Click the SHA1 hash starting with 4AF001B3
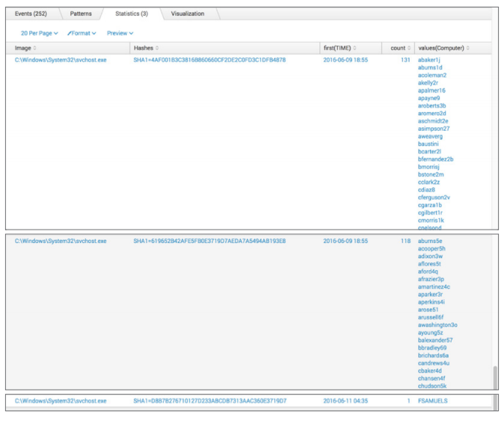Image resolution: width=504 pixels, height=421 pixels. click(209, 60)
